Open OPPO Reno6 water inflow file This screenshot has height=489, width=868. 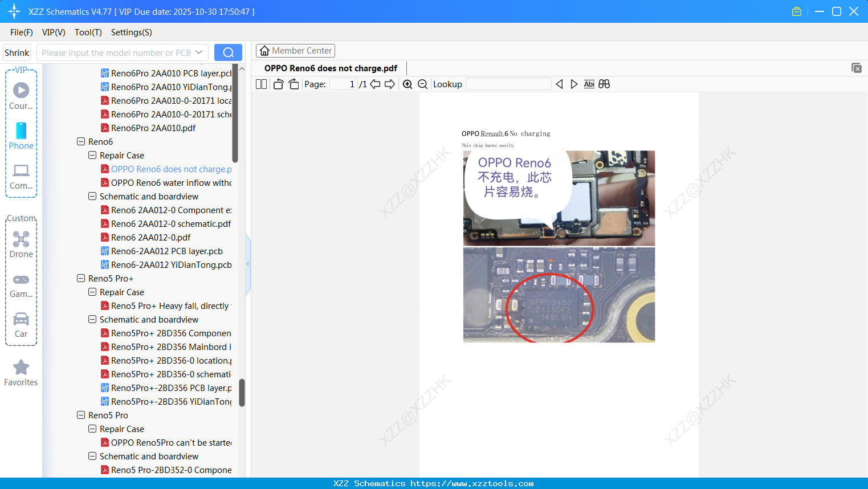[166, 182]
